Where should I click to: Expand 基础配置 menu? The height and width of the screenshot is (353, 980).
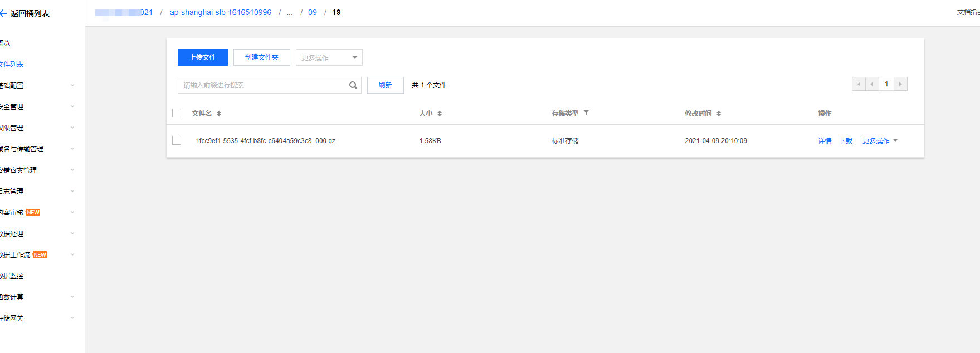(x=72, y=85)
